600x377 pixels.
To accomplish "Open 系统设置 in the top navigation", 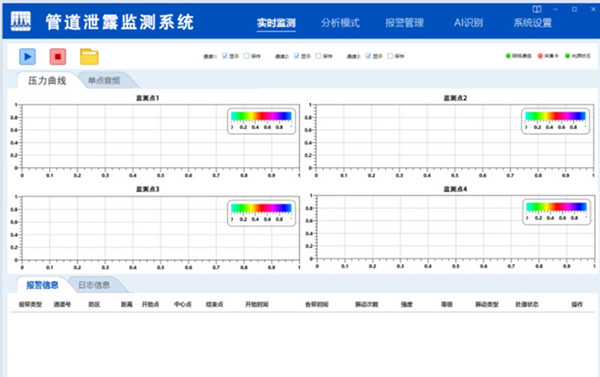I will coord(533,23).
